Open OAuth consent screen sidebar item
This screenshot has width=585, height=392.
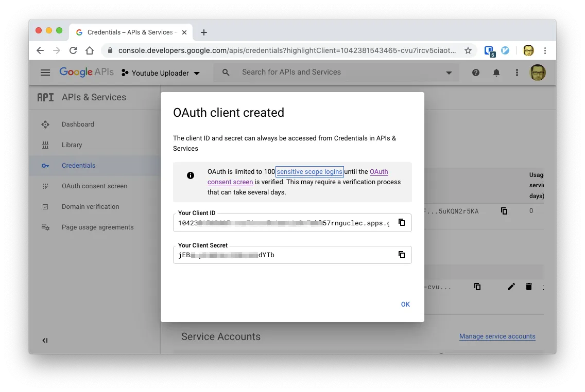coord(95,186)
